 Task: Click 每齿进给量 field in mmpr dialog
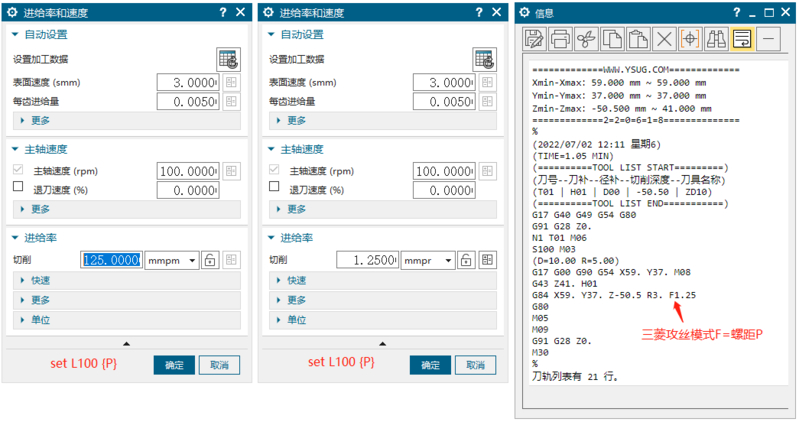coord(444,102)
